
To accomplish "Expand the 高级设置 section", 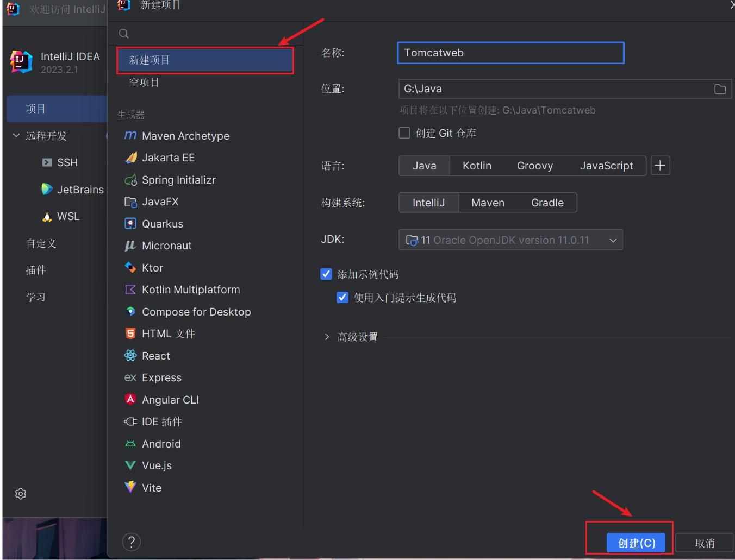I will (327, 337).
